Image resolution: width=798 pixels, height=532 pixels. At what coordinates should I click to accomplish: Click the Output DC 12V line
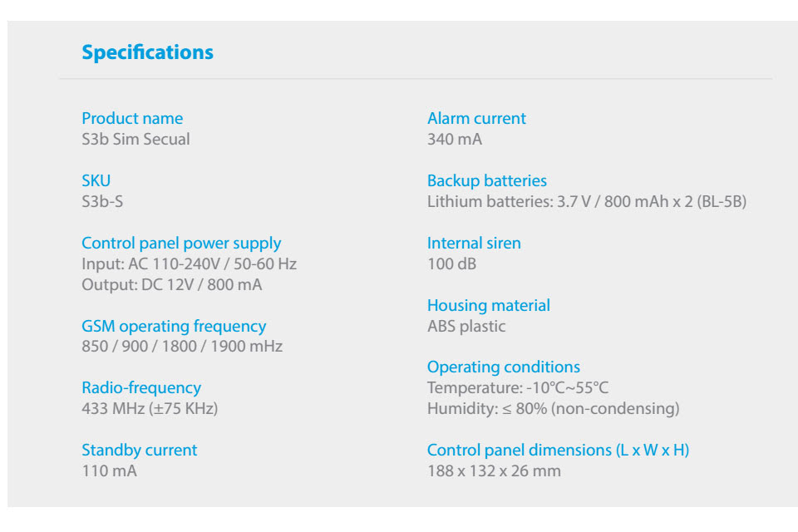click(172, 284)
